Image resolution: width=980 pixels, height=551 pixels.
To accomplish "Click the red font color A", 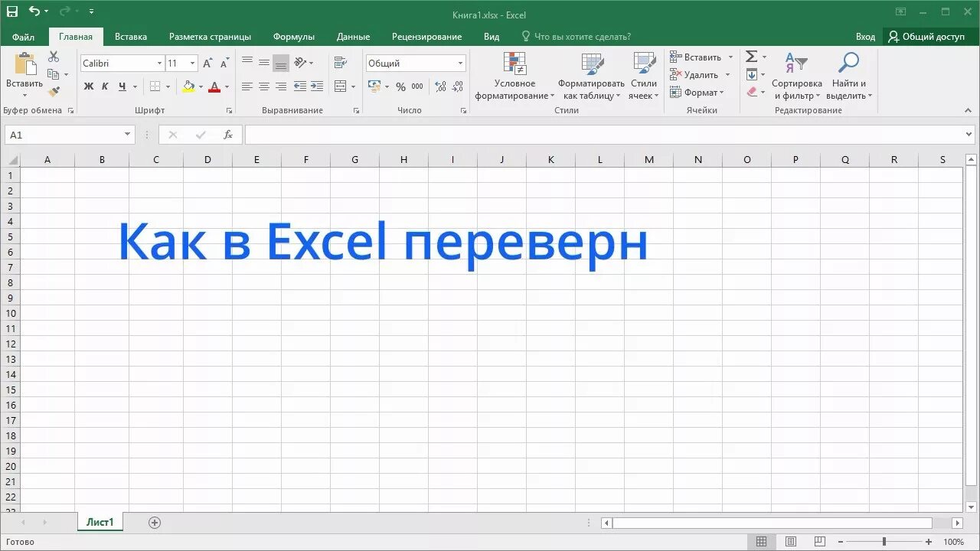I will [214, 86].
